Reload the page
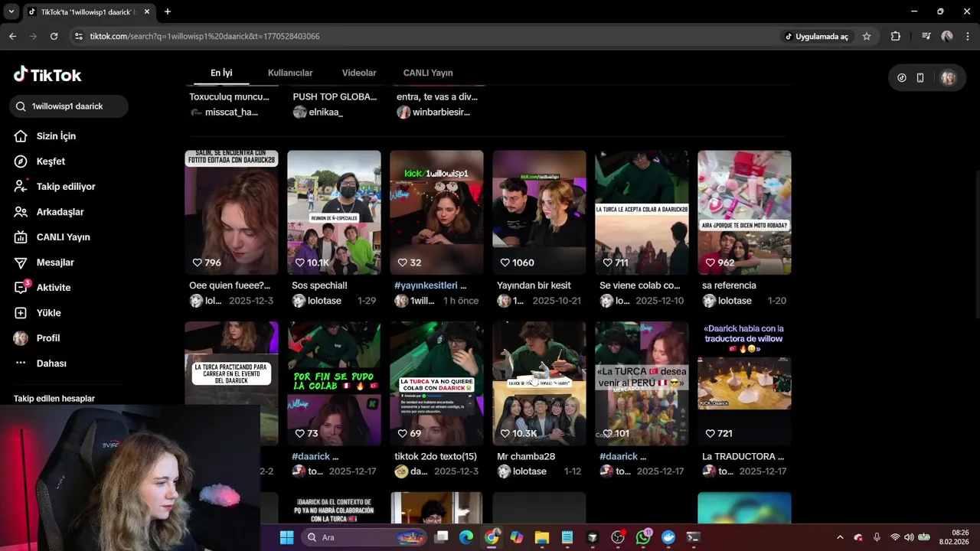The image size is (980, 551). coord(54,36)
